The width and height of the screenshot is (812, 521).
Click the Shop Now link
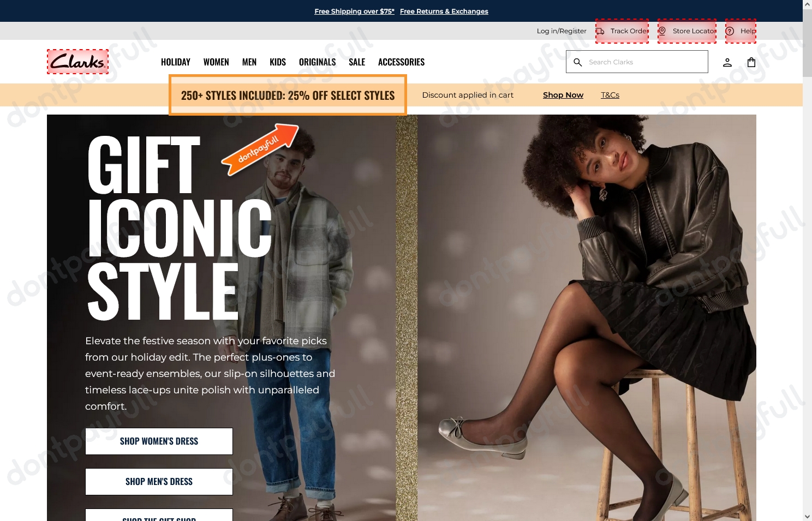pyautogui.click(x=563, y=95)
